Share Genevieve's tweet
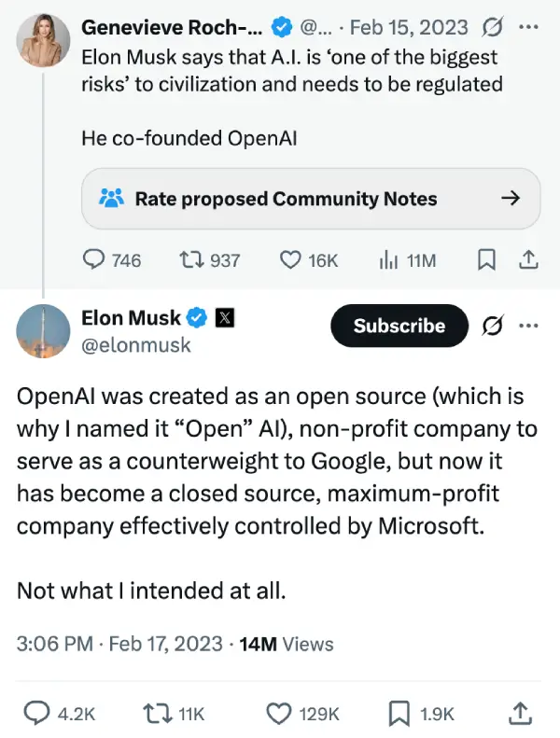Viewport: 560px width, 738px height. coord(527,260)
